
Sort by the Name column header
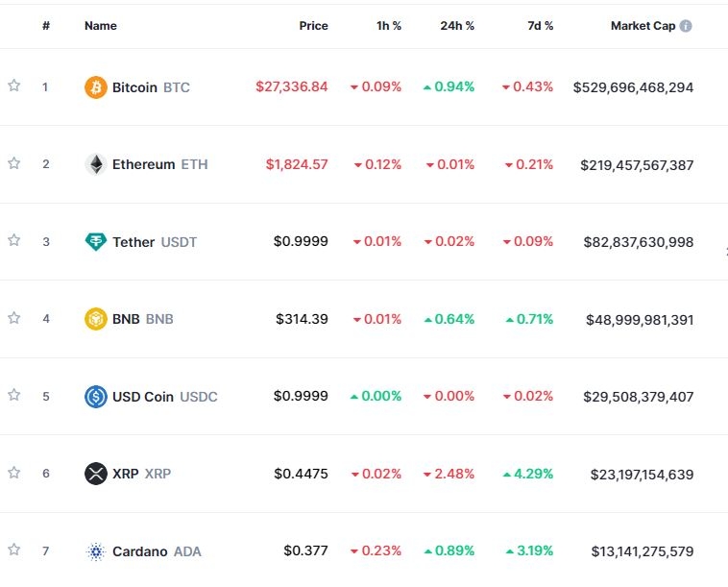(x=100, y=26)
